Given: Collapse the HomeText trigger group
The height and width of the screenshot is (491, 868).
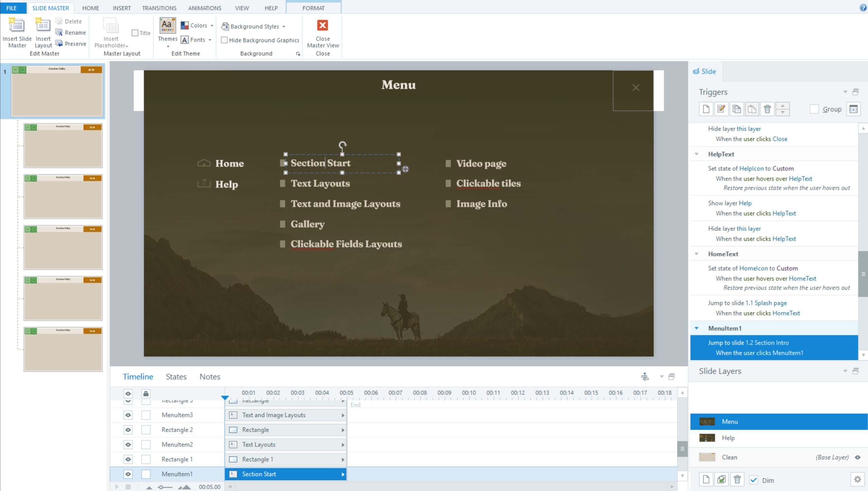Looking at the screenshot, I should coord(696,254).
